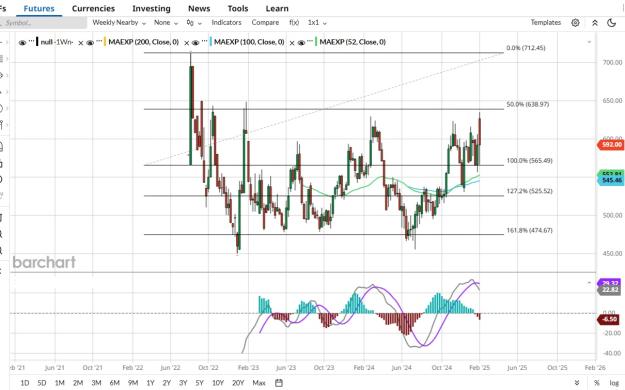
Task: Collapse the main chart legend arrow
Action: 589,42
